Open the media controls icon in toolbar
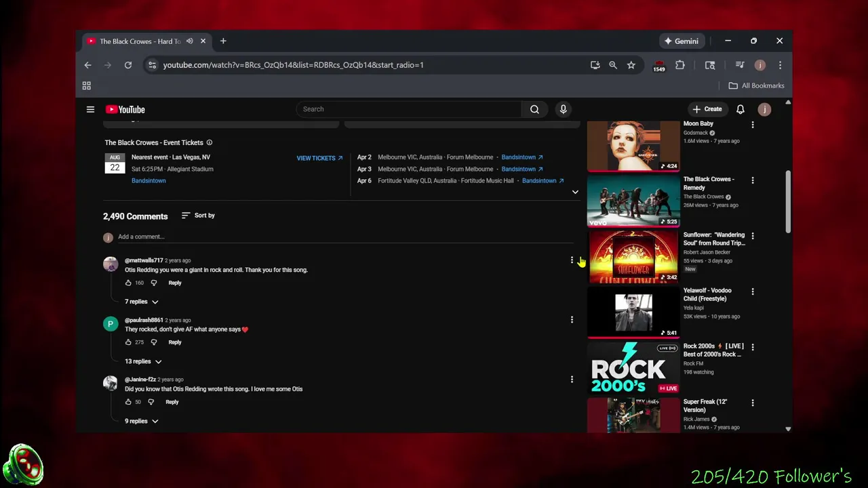Image resolution: width=868 pixels, height=488 pixels. (740, 65)
